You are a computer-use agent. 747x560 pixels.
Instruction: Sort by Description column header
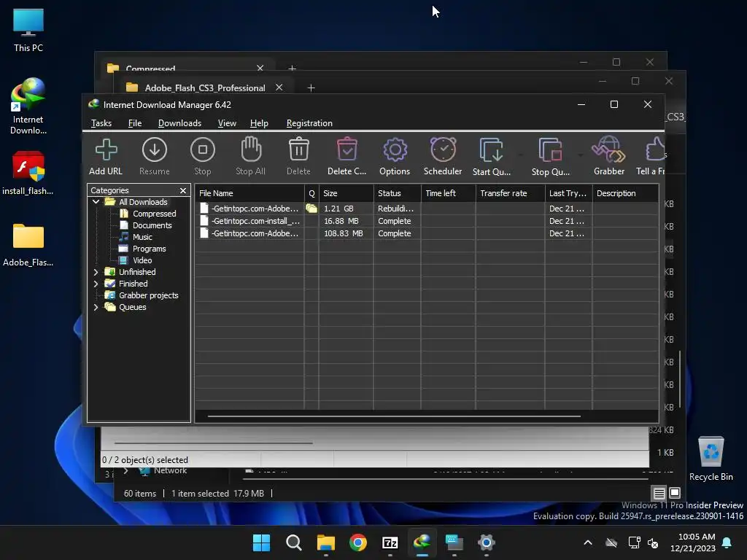(625, 193)
